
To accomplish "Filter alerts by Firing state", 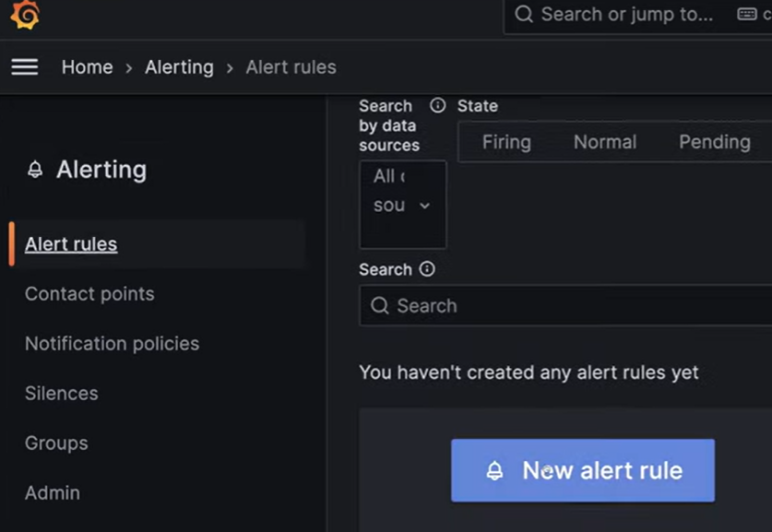I will [506, 142].
